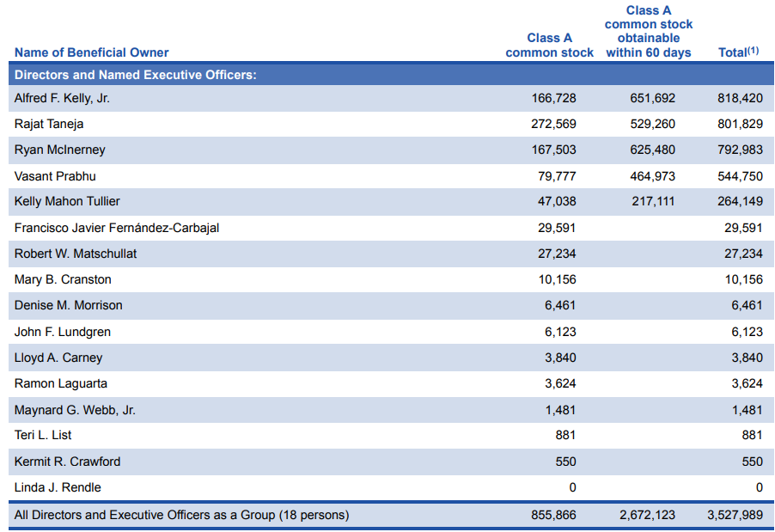The image size is (775, 532).
Task: Select the name 'Teri L. List'
Action: [43, 435]
